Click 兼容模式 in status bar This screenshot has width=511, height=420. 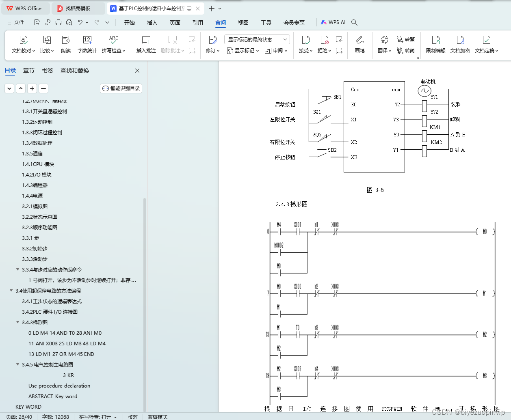[158, 417]
